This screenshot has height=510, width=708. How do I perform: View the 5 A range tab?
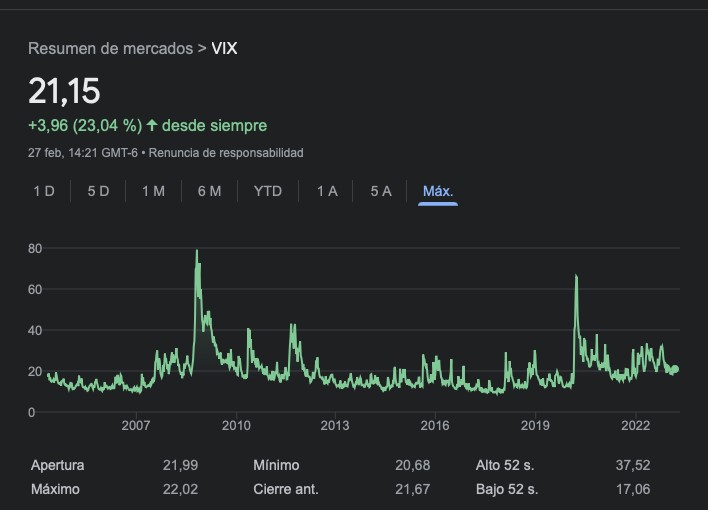click(x=381, y=191)
